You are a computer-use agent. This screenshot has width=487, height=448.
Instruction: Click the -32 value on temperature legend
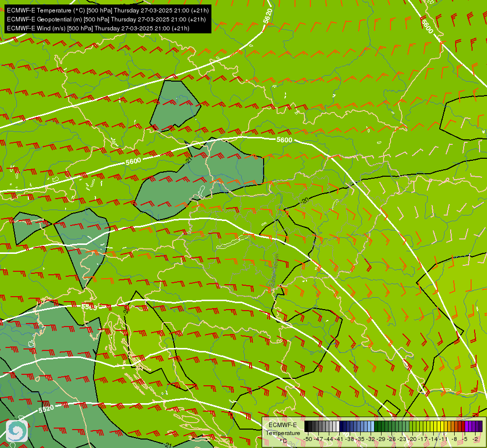(x=371, y=439)
